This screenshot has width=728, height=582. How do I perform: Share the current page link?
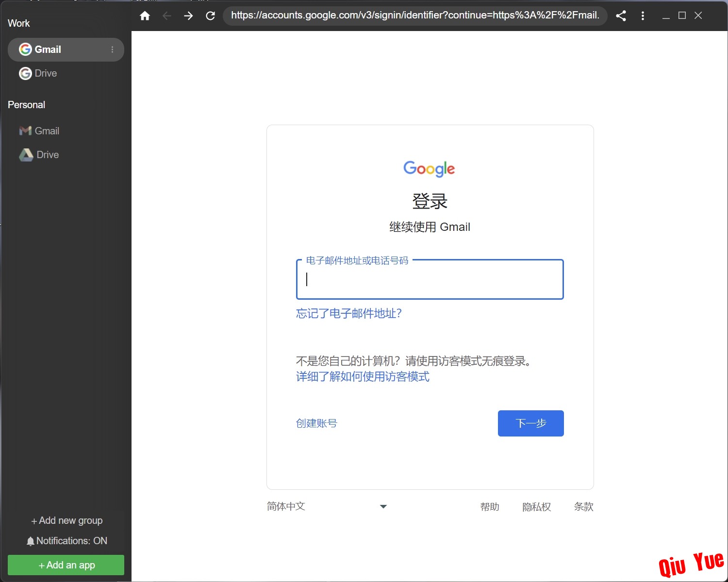pos(621,16)
